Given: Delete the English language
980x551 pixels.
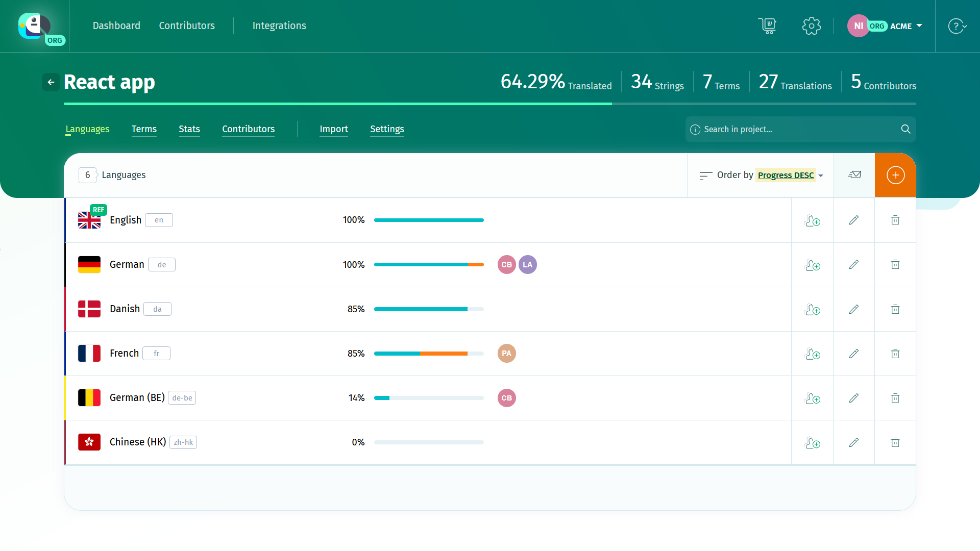Looking at the screenshot, I should click(x=895, y=220).
